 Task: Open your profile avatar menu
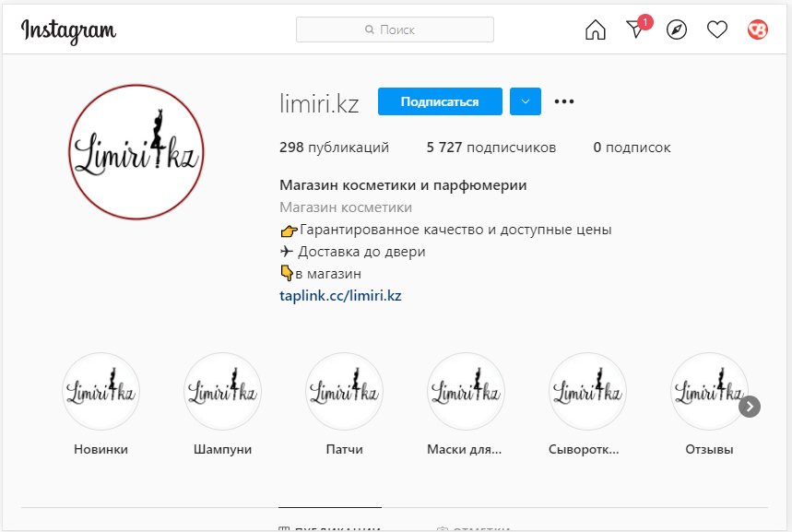tap(758, 30)
